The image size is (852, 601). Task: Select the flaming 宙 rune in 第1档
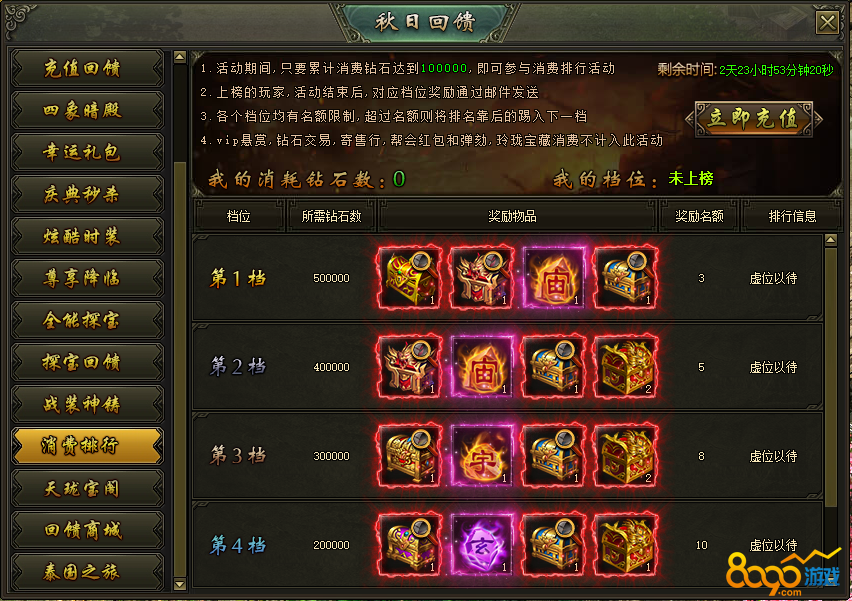click(554, 278)
